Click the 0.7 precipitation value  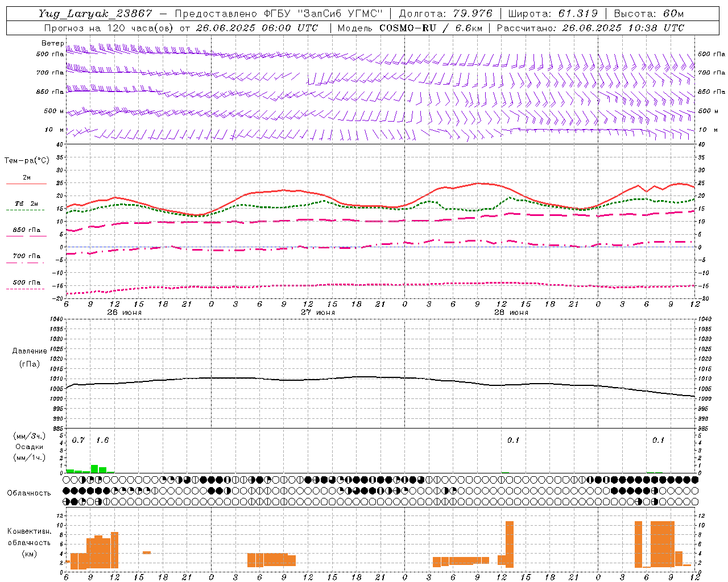[78, 440]
